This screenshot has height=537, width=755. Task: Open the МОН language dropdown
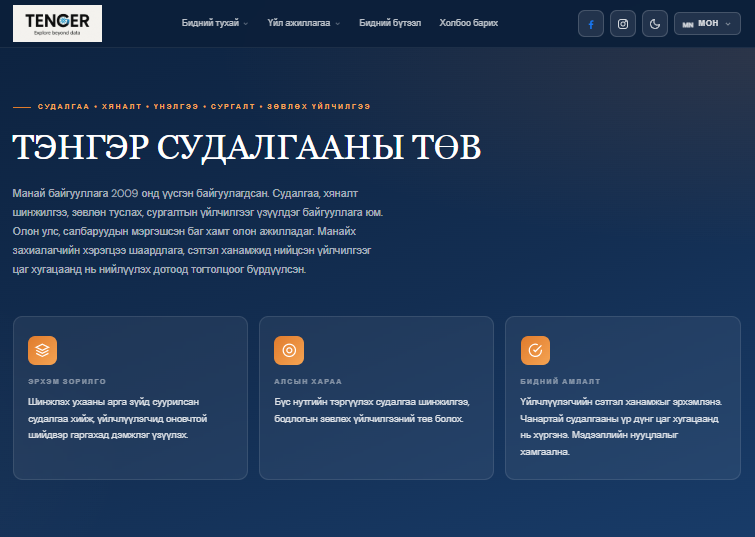coord(707,24)
